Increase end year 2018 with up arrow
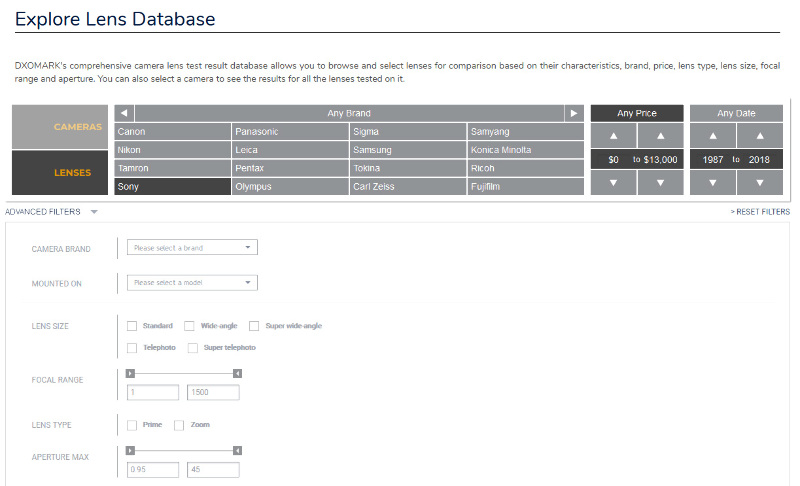Screen dimensions: 800x486 (760, 136)
